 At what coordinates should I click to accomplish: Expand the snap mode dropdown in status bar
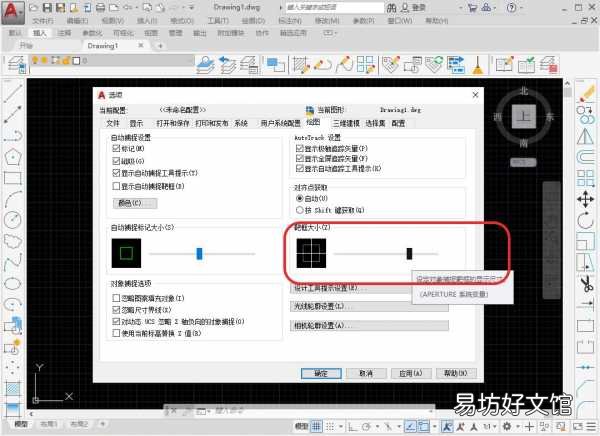341,426
